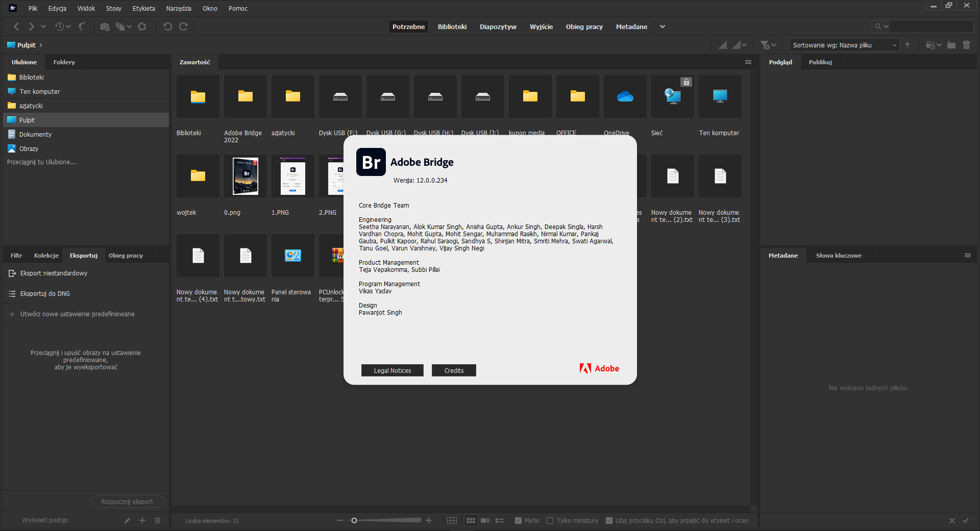The width and height of the screenshot is (980, 531).
Task: Open the Słowa kluczowe tab
Action: 839,256
